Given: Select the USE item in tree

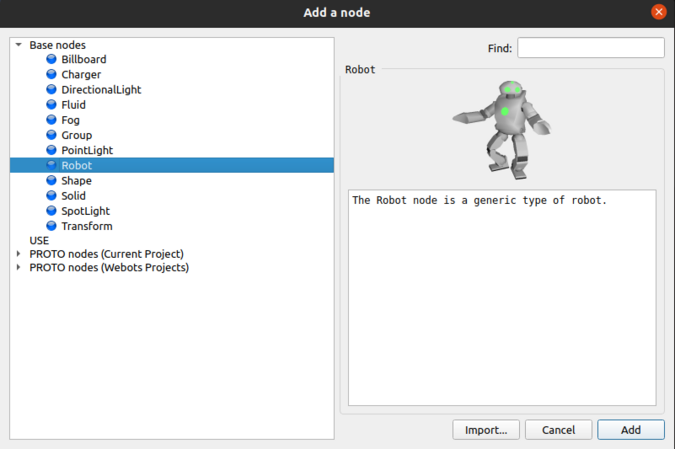Looking at the screenshot, I should pos(39,241).
